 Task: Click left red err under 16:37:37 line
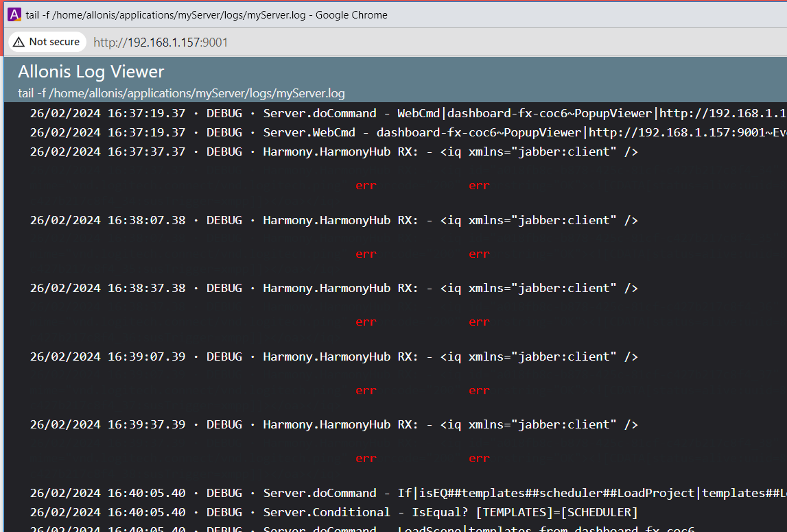366,186
